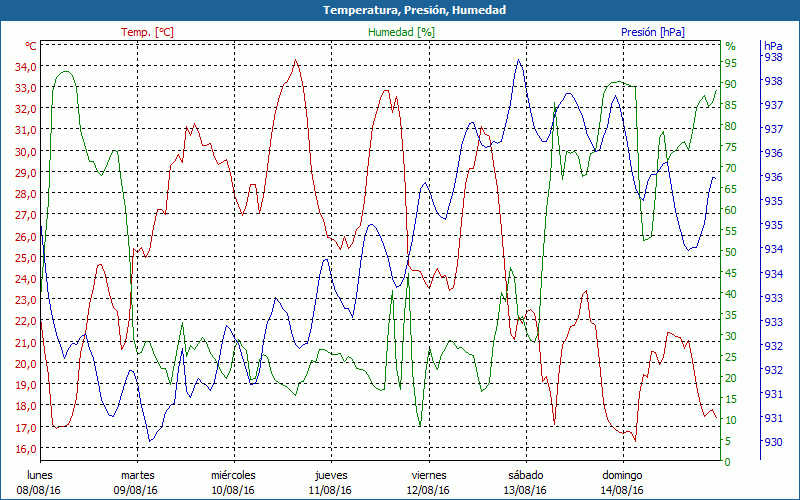The height and width of the screenshot is (500, 800).
Task: Pick the jueves 11/08/16 date label
Action: (330, 482)
